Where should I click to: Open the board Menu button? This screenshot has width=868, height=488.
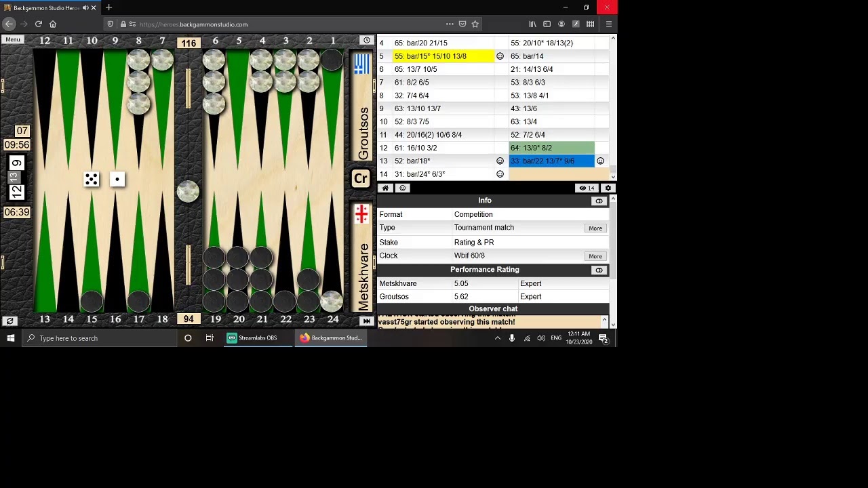(x=13, y=40)
